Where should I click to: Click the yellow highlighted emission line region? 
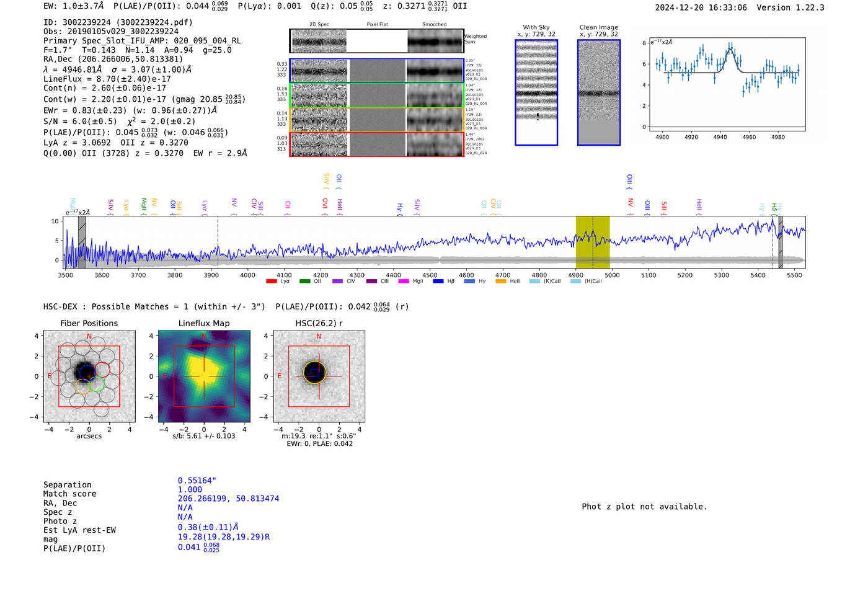pos(592,242)
